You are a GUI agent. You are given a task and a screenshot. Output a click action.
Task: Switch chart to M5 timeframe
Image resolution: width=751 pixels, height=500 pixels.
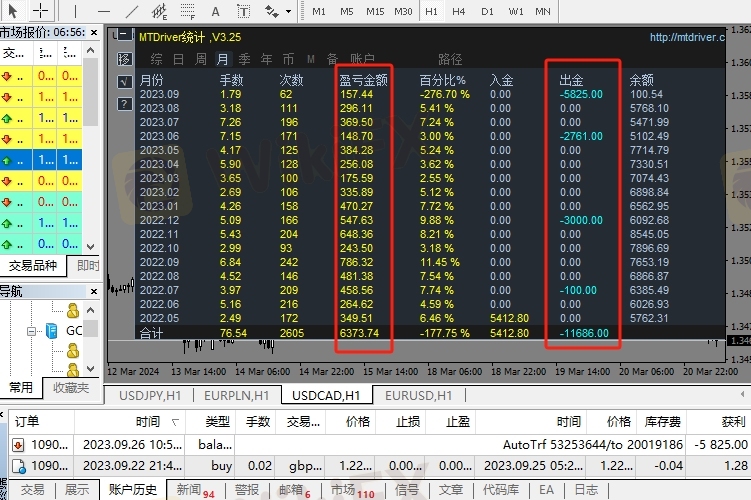pos(346,11)
